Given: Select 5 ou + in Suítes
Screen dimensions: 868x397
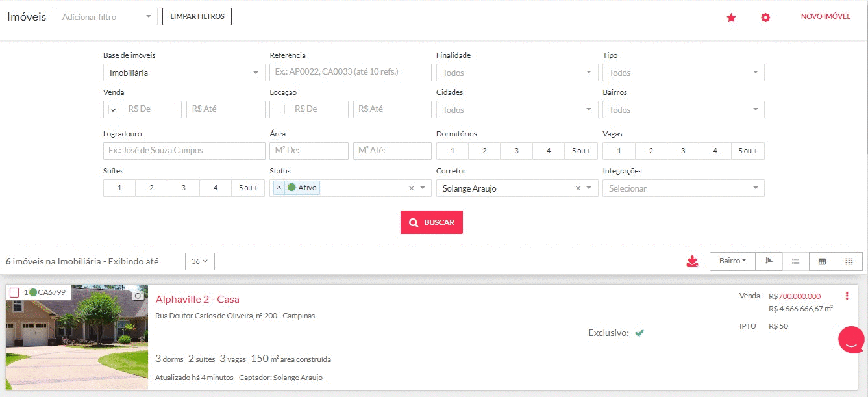Looking at the screenshot, I should pos(248,188).
